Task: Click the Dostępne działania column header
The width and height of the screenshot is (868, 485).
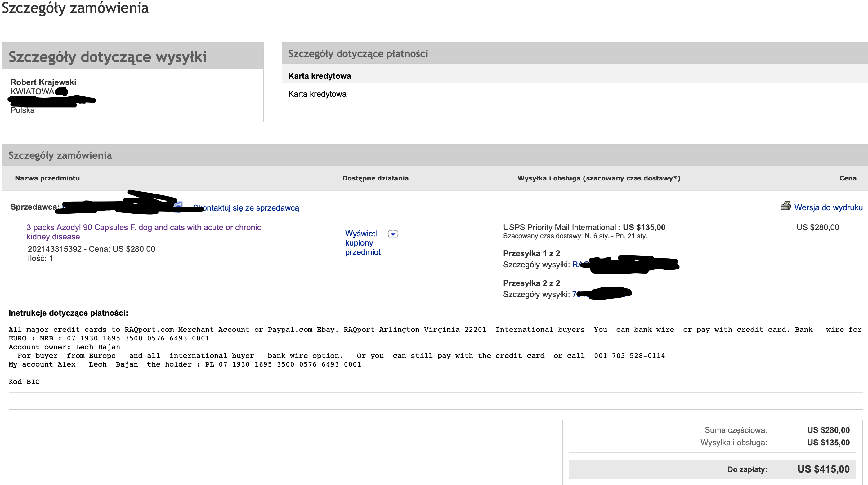Action: click(375, 178)
